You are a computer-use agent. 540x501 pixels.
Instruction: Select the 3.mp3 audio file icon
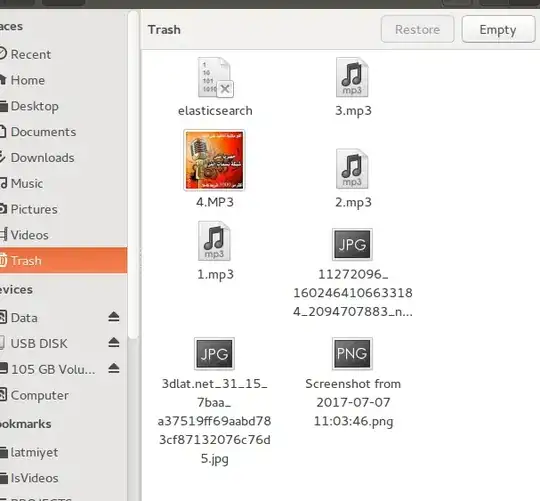click(352, 77)
